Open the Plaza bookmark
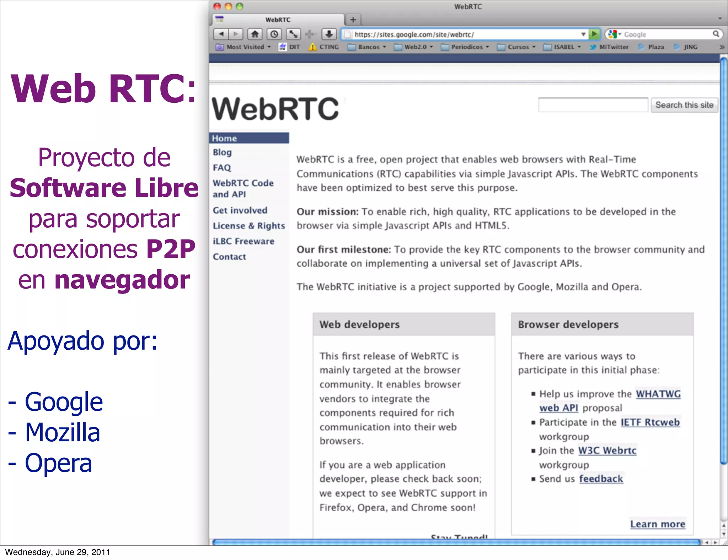Image resolution: width=728 pixels, height=560 pixels. [651, 47]
